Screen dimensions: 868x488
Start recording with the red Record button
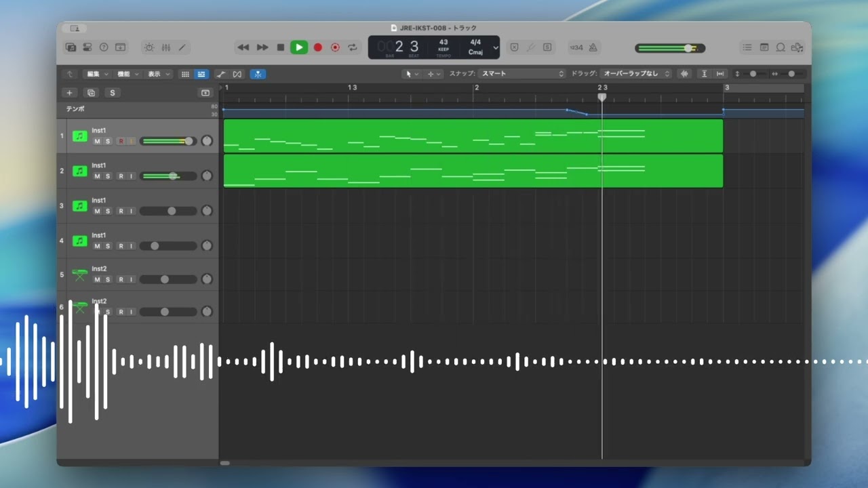pyautogui.click(x=317, y=47)
